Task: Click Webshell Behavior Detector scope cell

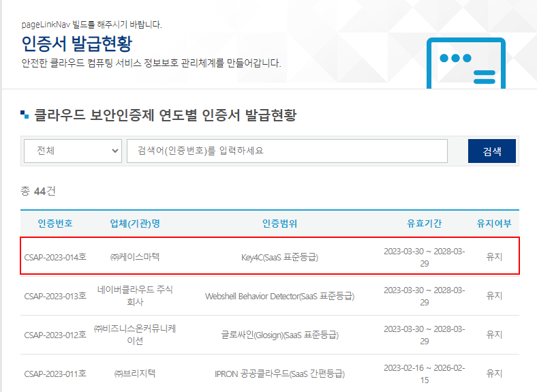Action: (279, 296)
